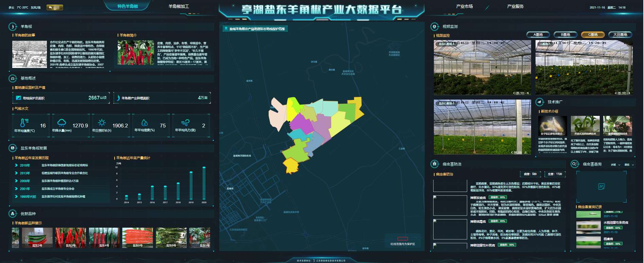Click the 年平均温度 thermometer icon
644x263 pixels.
(x=24, y=123)
